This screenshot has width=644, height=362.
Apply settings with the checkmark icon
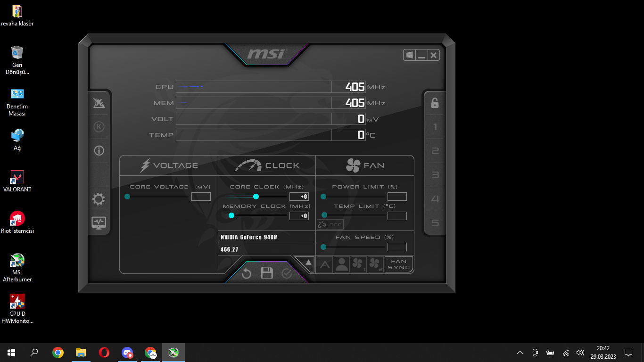[287, 273]
